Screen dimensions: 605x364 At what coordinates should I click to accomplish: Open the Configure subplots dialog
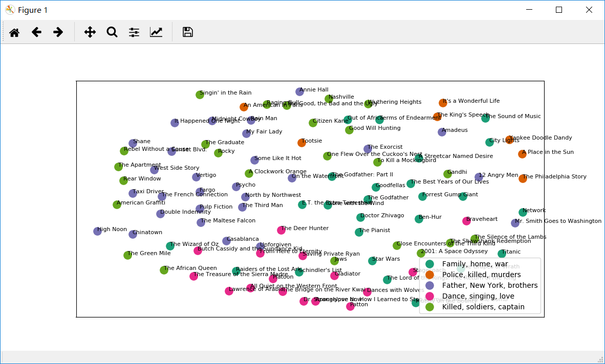coord(134,32)
